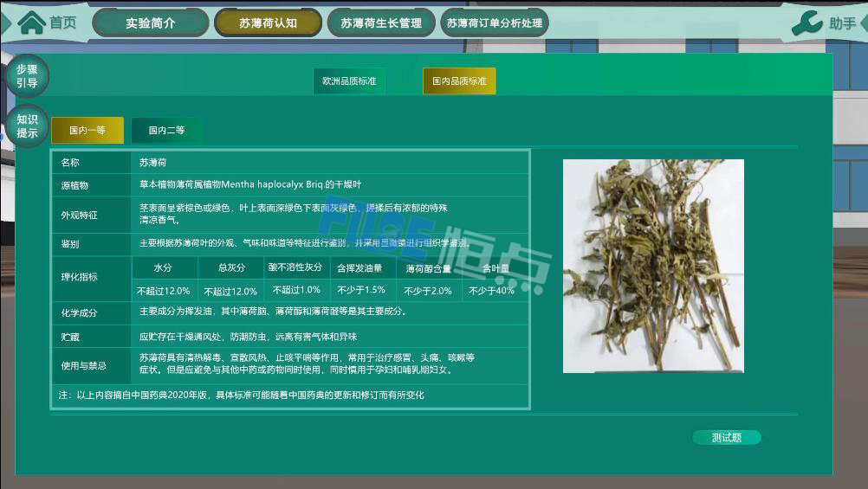This screenshot has width=868, height=489.
Task: Go to 苏薄荷生长管理 section
Action: coord(381,23)
